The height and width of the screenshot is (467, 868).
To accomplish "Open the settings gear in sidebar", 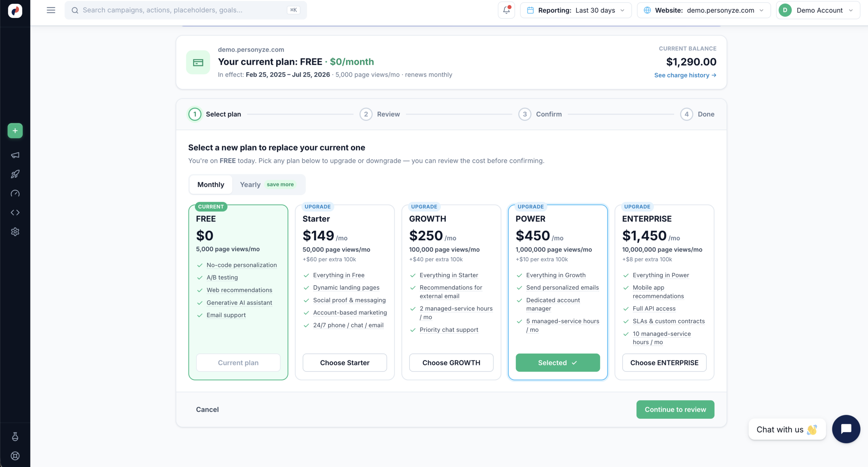I will [15, 232].
